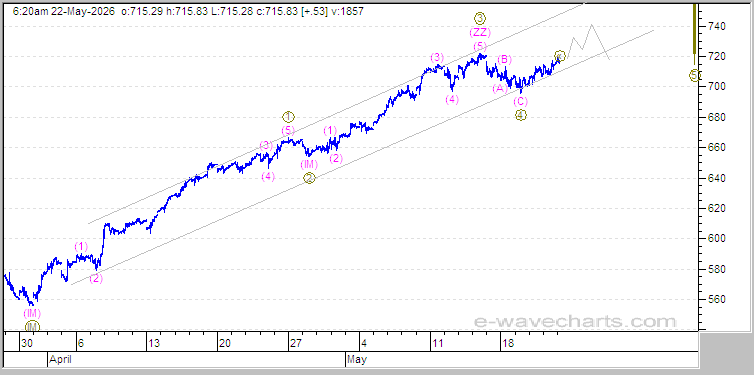Select date tick 4 on time axis
This screenshot has height=375, width=754.
[364, 344]
